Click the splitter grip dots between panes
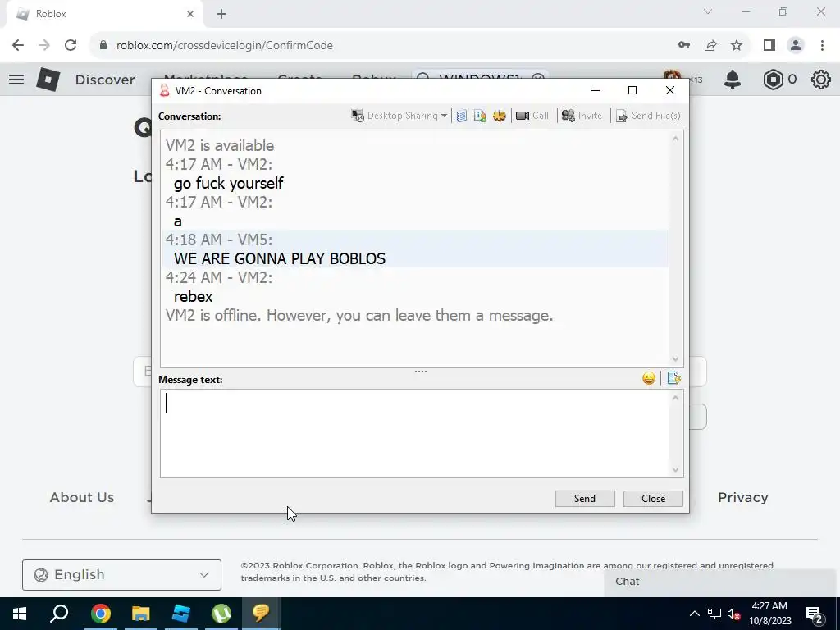This screenshot has height=630, width=840. pos(421,372)
